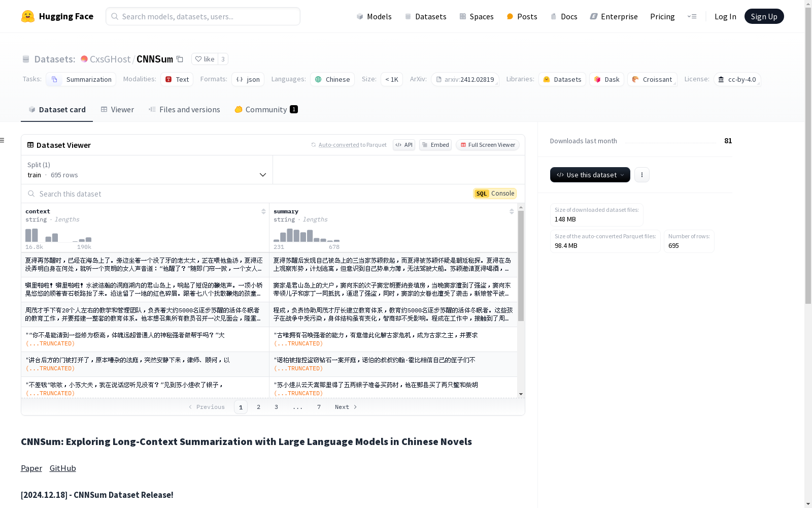Screen dimensions: 812x508
Task: Open the GitHub link
Action: (63, 468)
